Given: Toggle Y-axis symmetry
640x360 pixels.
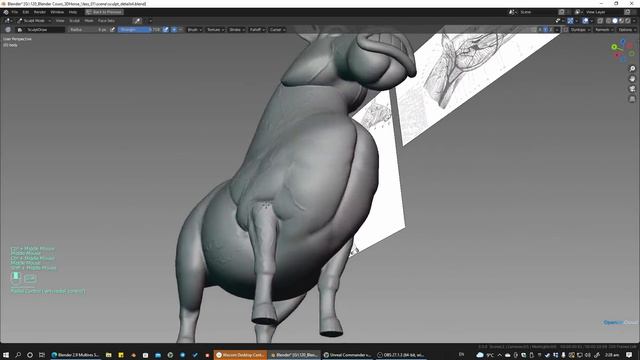Looking at the screenshot, I should [545, 30].
